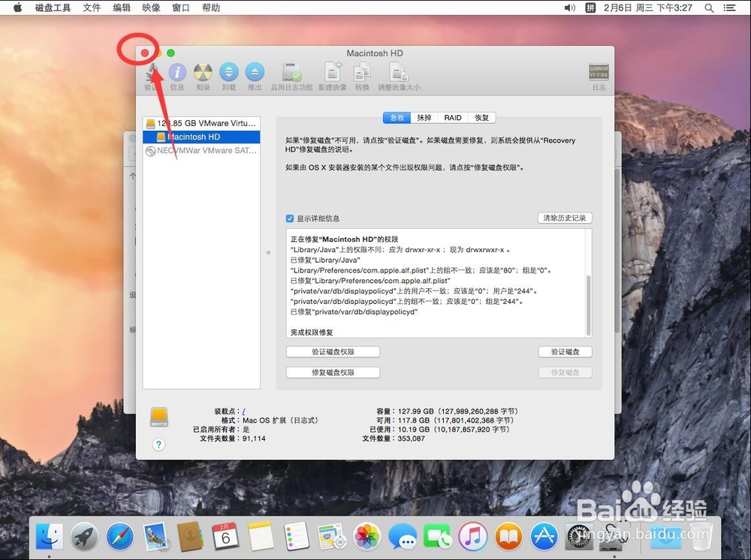Switch to the 抹掉 tab
The width and height of the screenshot is (751, 560).
pos(424,117)
